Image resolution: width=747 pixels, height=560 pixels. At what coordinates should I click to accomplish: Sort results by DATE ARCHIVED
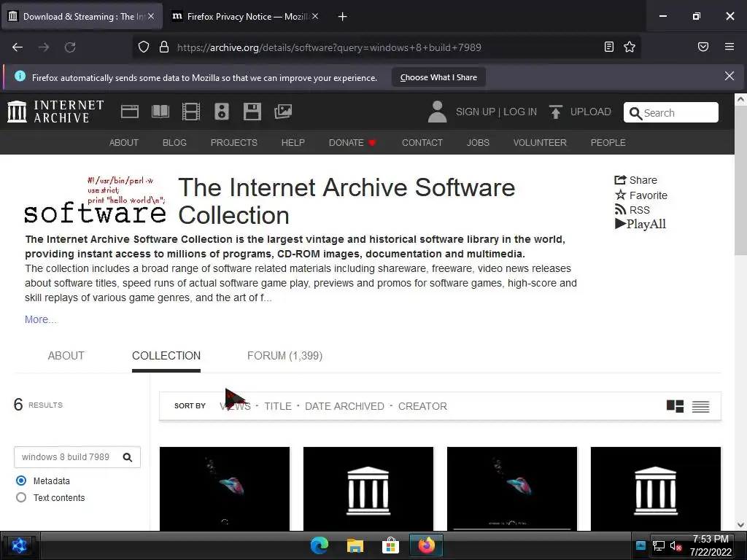tap(344, 406)
